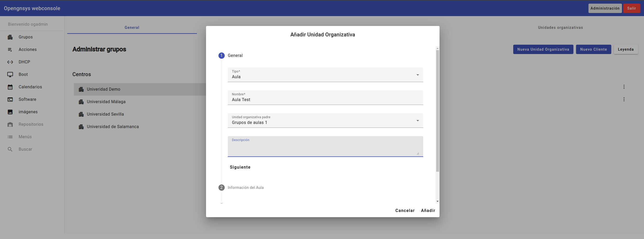Click the Añadir button to confirm
The height and width of the screenshot is (239, 644).
428,210
